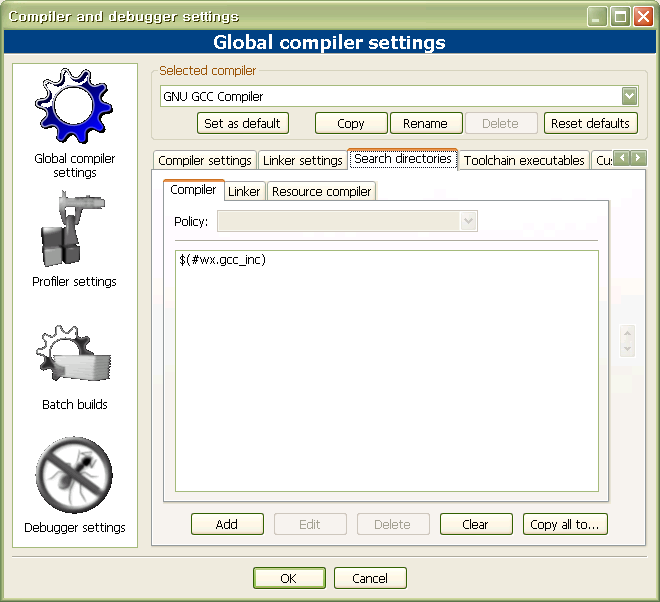Rename the selected compiler
The image size is (660, 602).
426,123
